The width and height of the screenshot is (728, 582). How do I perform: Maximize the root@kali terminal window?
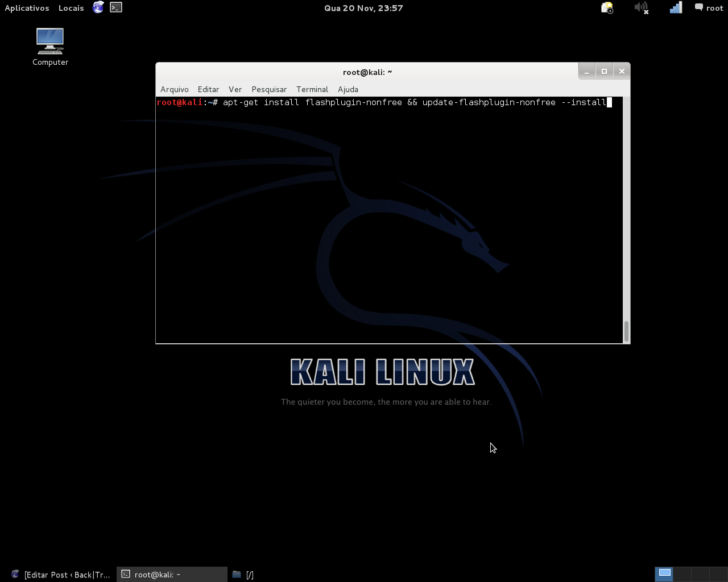(x=604, y=71)
